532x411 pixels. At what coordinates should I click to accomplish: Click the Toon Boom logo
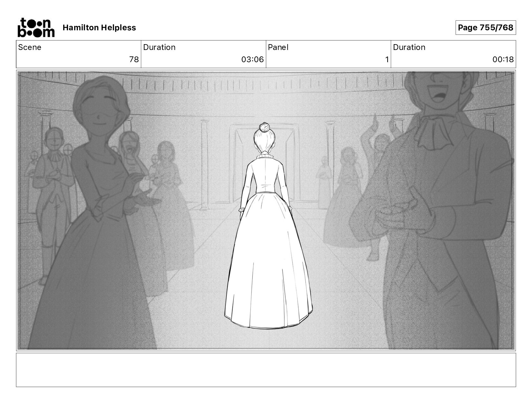(x=36, y=27)
